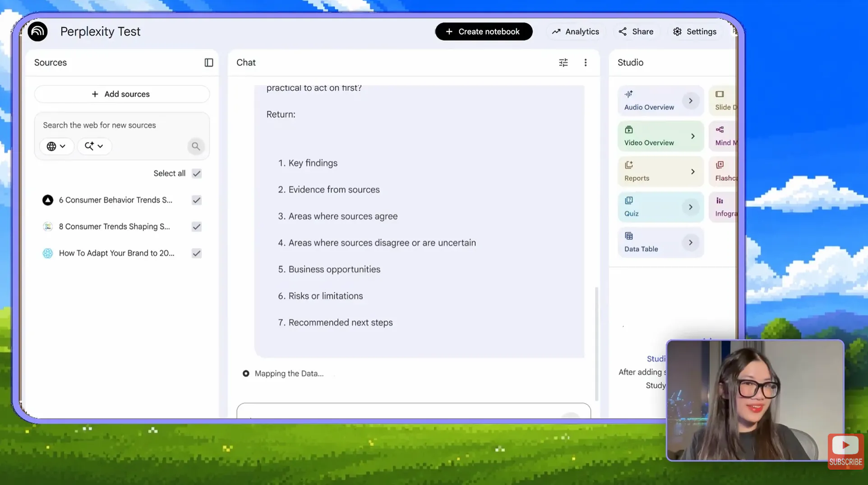
Task: Open Settings
Action: (695, 32)
